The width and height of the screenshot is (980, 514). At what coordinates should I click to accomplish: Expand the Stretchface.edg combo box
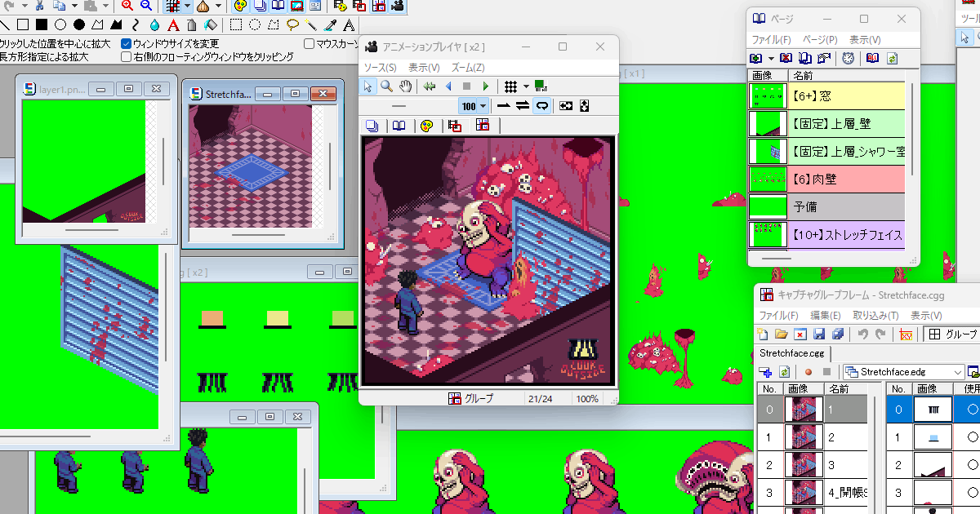coord(959,372)
